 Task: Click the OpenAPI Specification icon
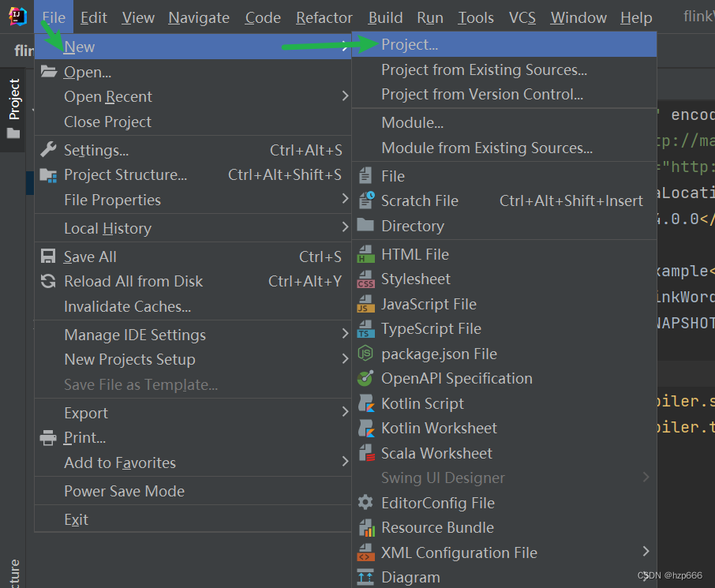pyautogui.click(x=365, y=379)
